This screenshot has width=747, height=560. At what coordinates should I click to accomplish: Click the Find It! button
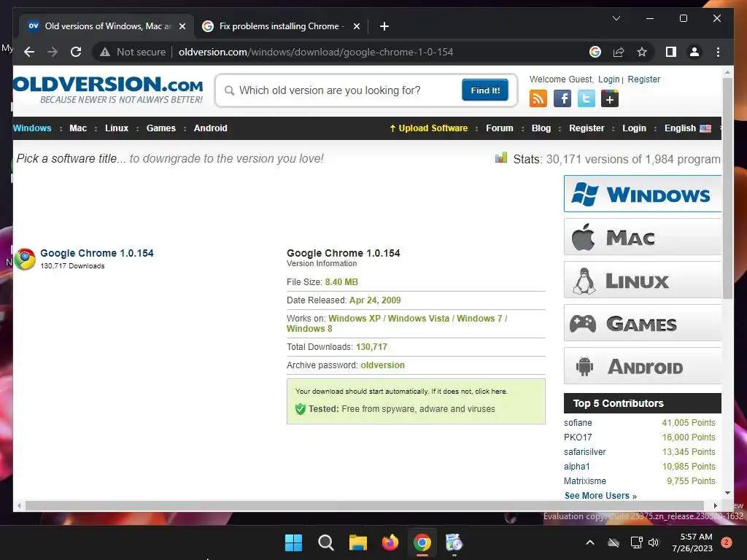pyautogui.click(x=485, y=90)
